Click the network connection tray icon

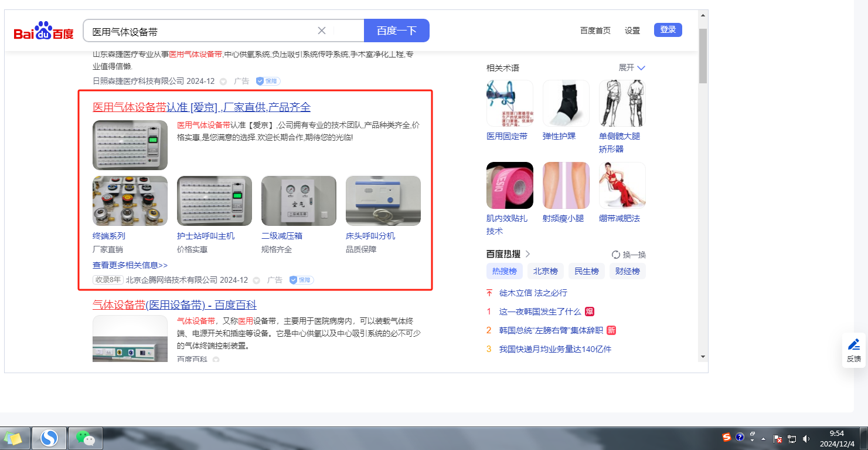click(792, 439)
